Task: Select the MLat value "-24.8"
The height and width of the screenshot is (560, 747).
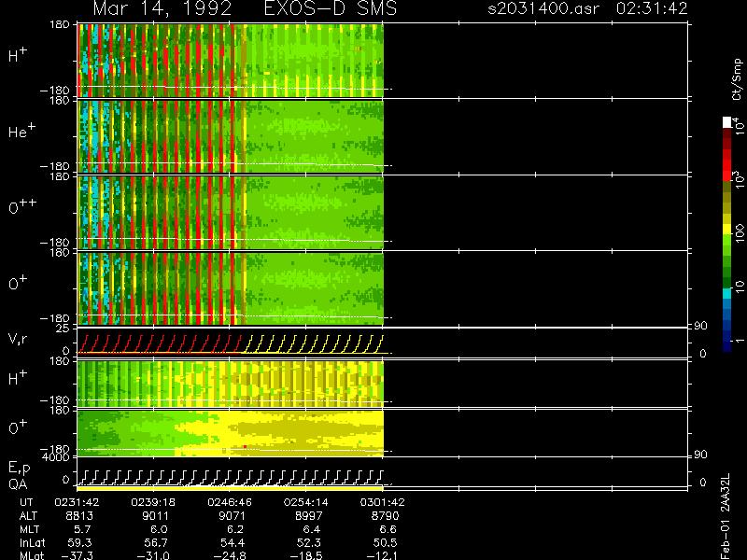Action: [x=230, y=555]
